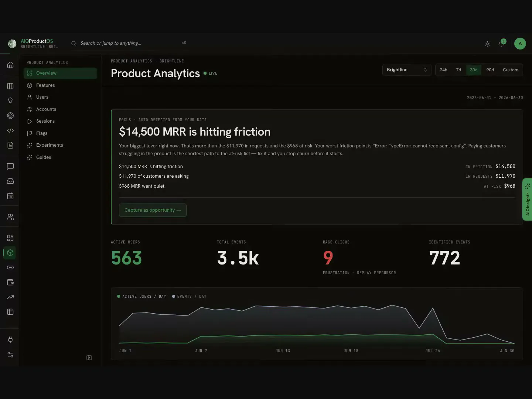Image resolution: width=532 pixels, height=399 pixels.
Task: Open the AIOInsights side tab
Action: point(527,199)
